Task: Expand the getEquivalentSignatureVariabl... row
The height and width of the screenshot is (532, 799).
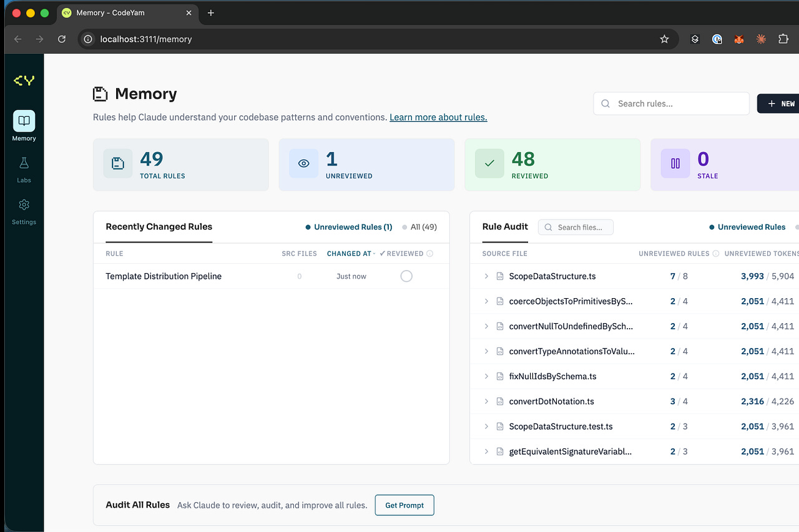Action: point(486,452)
